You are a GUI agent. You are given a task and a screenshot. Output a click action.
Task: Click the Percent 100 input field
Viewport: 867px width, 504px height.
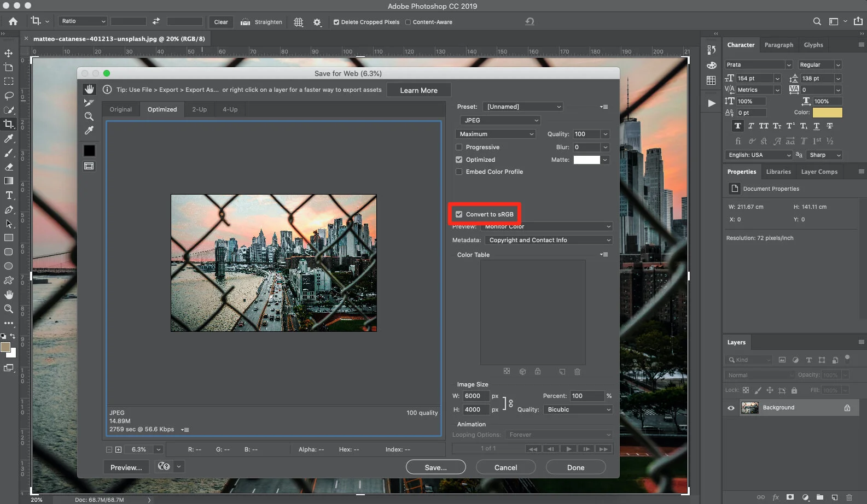coord(587,396)
